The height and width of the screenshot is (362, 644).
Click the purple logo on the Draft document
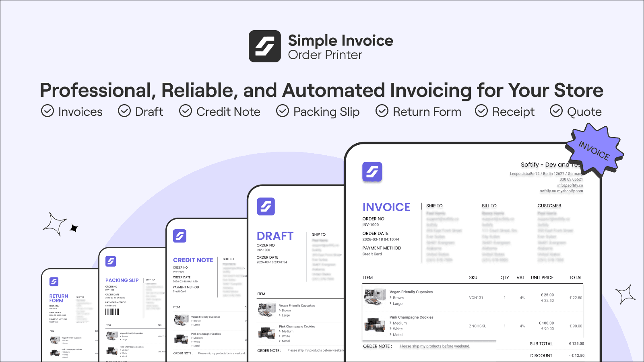point(266,206)
